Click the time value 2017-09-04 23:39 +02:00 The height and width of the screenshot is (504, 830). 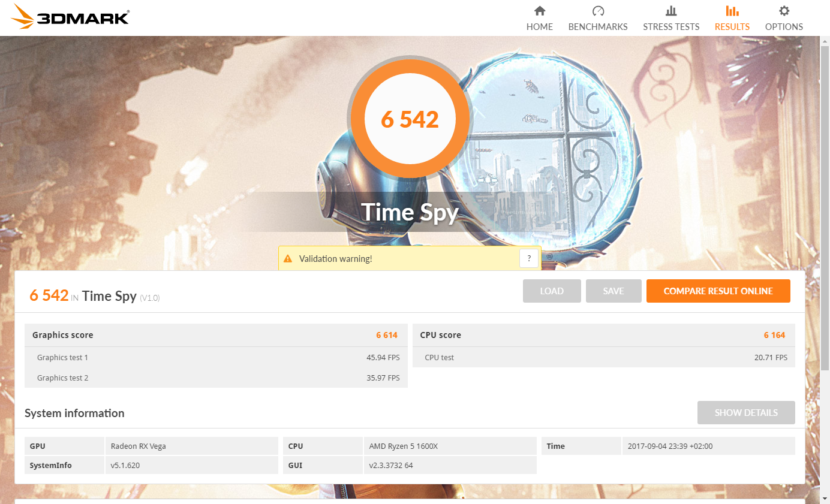(670, 446)
